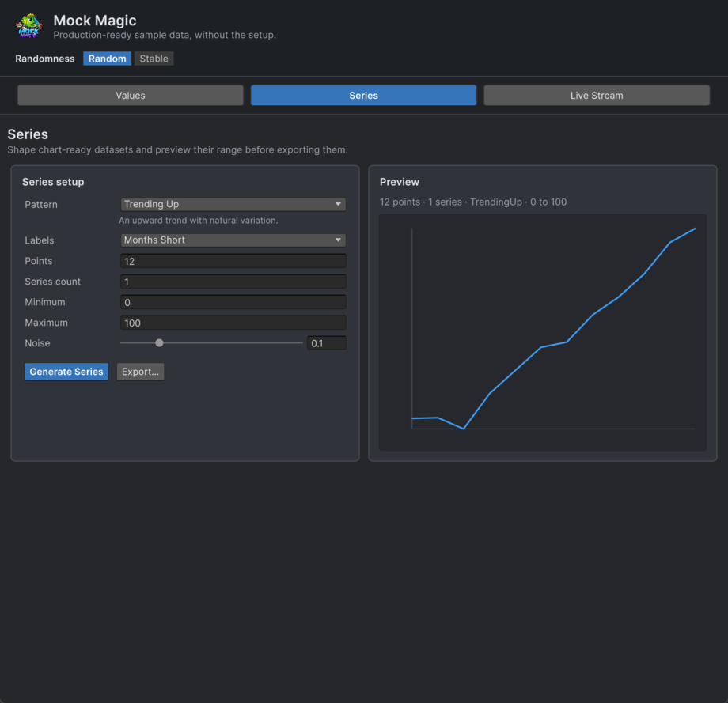728x703 pixels.
Task: Click the Series count input field
Action: click(233, 282)
